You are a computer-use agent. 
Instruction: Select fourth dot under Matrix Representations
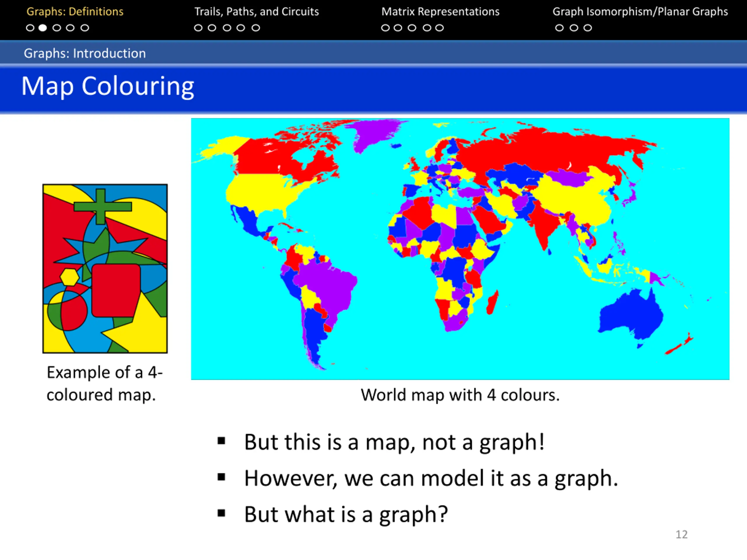tap(427, 28)
